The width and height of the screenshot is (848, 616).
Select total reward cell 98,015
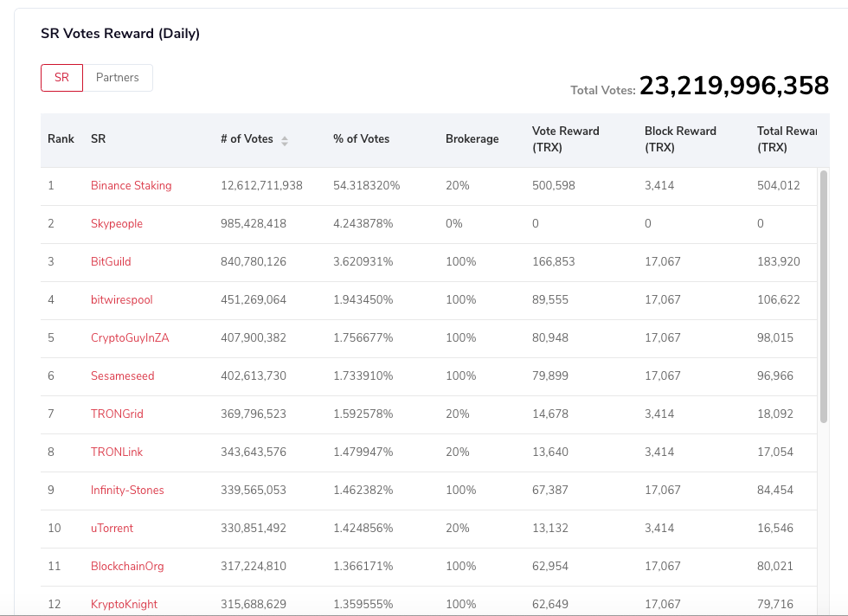click(775, 338)
